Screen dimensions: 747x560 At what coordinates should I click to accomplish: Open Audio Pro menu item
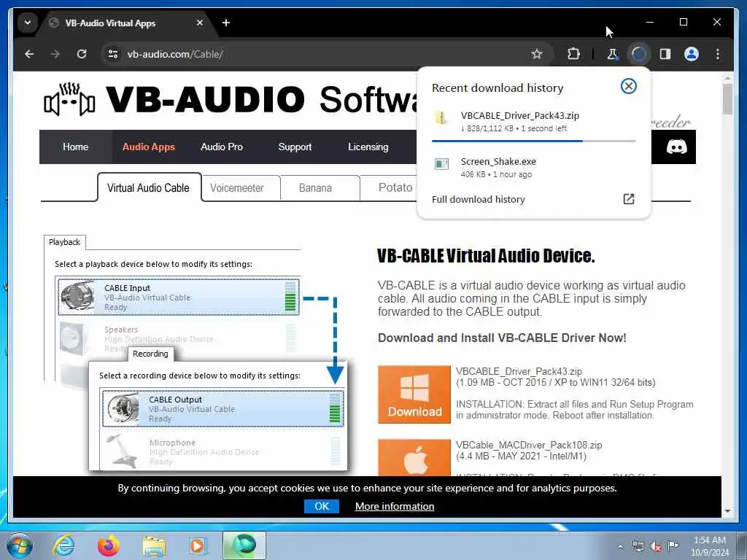pos(222,147)
